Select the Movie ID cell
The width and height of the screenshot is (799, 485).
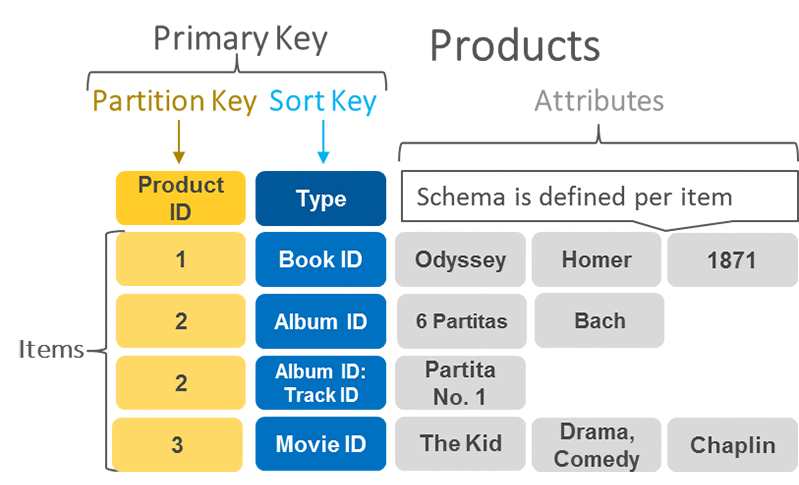tap(321, 444)
